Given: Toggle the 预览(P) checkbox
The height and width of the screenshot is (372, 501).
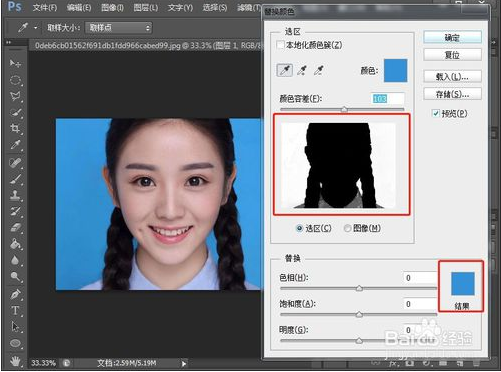Looking at the screenshot, I should 436,114.
